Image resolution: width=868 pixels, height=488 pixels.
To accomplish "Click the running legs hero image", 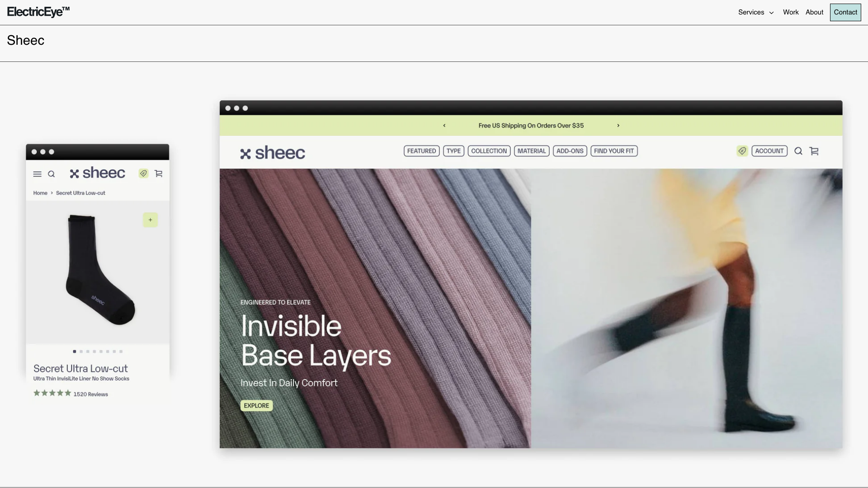I will pos(687,308).
